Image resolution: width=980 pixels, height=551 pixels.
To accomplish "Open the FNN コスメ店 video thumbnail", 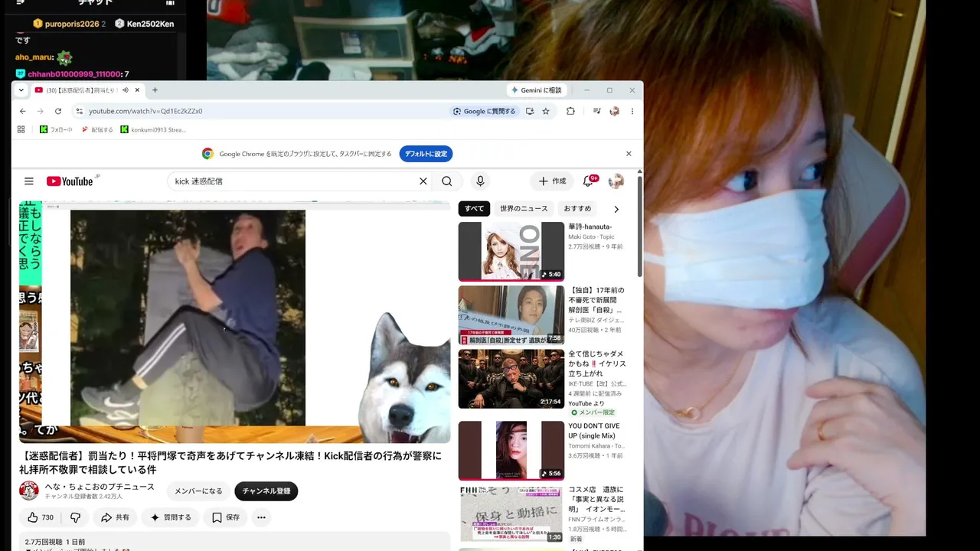I will (x=511, y=514).
